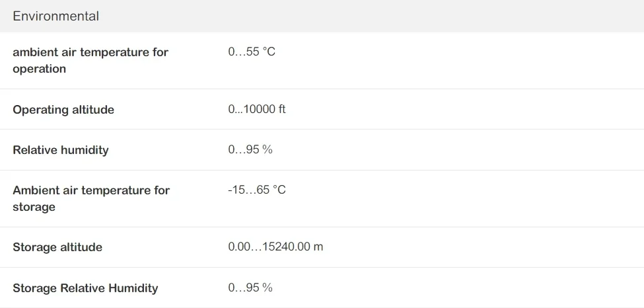Screen dimensions: 644x308
Task: Click the -15…65 °C storage temperature value
Action: pyautogui.click(x=257, y=190)
